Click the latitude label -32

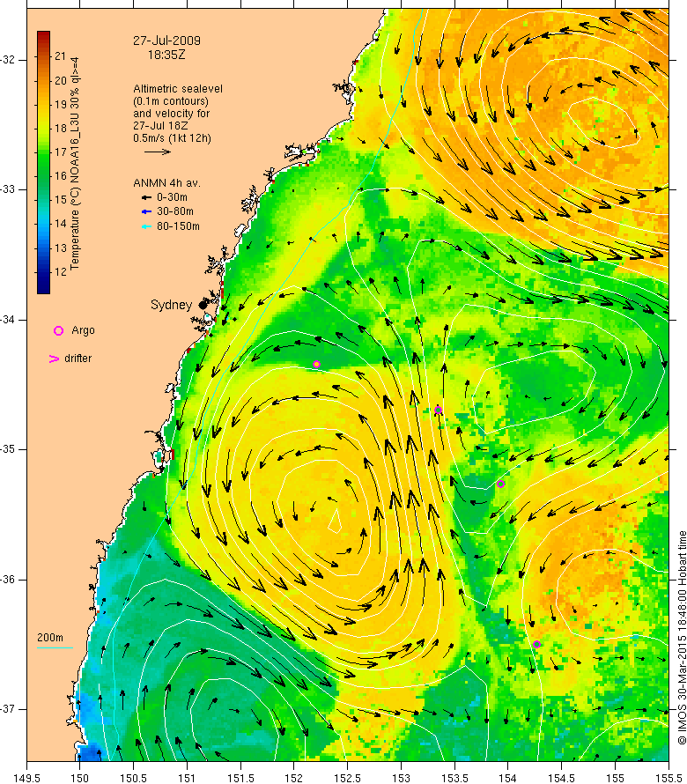[9, 60]
